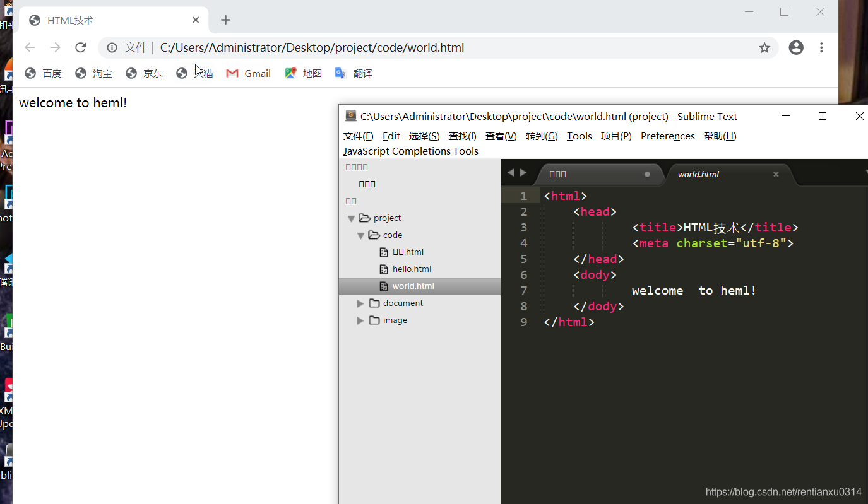Open the 京东 bookmark
The width and height of the screenshot is (868, 504).
click(x=144, y=73)
